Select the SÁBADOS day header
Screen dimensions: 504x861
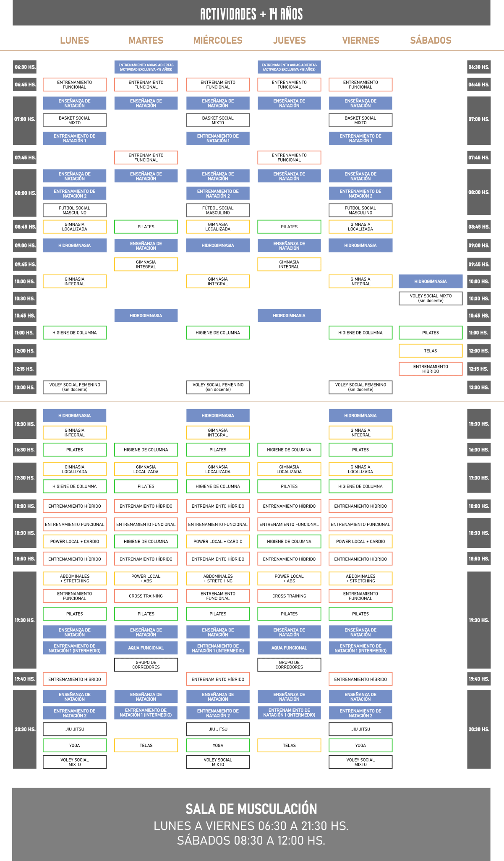coord(431,40)
